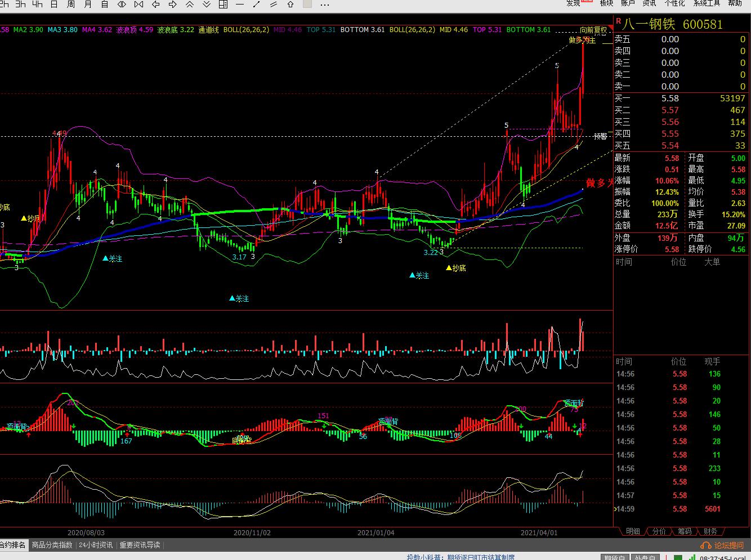Click the 卖一 price 0.00 row
The image size is (751, 560).
680,86
